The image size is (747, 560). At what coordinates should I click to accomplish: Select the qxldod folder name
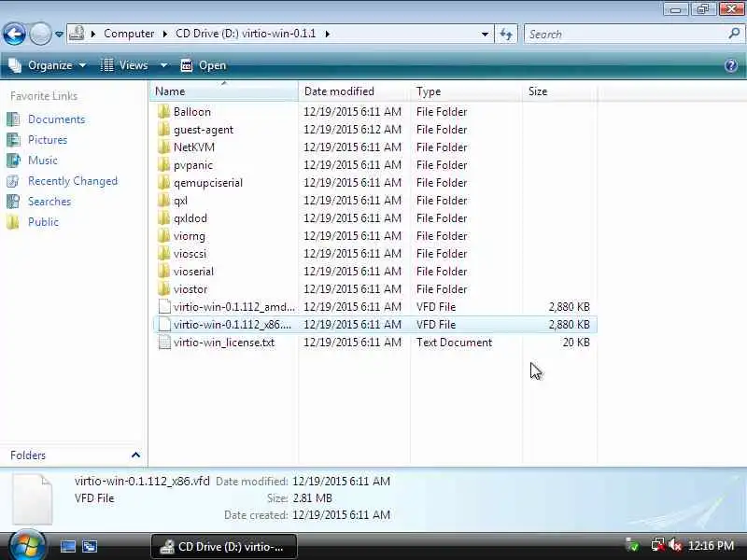[x=190, y=218]
